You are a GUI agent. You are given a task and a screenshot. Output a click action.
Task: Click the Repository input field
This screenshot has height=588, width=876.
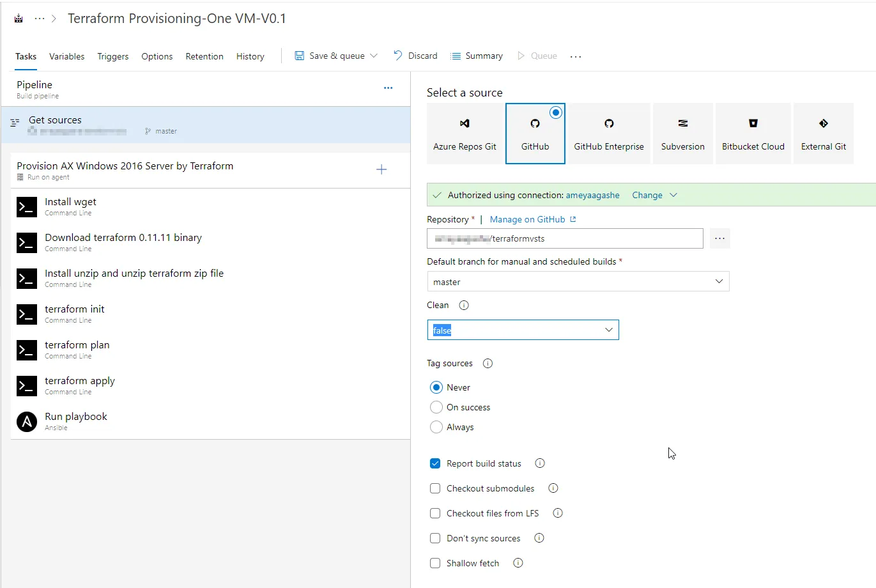coord(565,238)
